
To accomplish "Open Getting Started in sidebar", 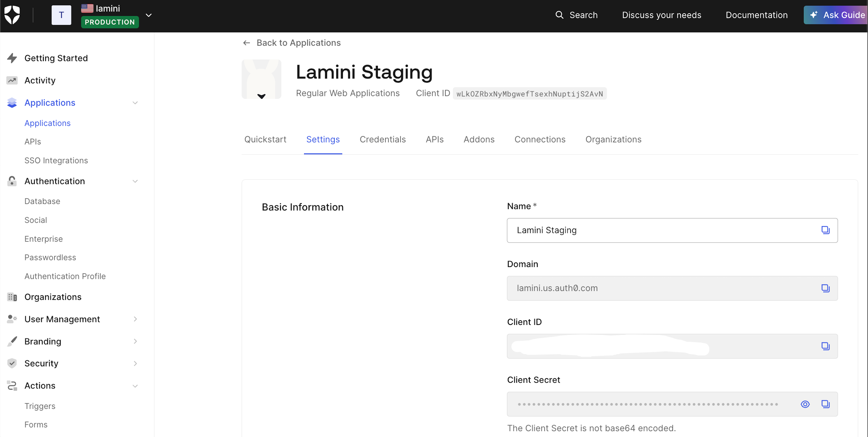I will click(x=56, y=58).
